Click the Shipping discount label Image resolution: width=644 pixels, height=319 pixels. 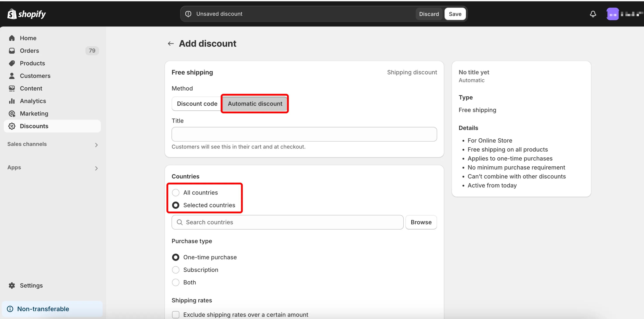click(412, 72)
